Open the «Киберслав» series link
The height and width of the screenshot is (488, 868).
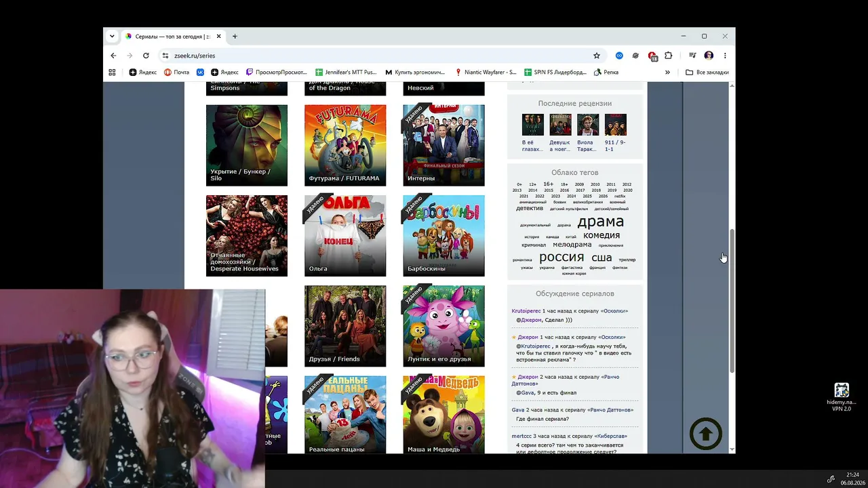(611, 436)
